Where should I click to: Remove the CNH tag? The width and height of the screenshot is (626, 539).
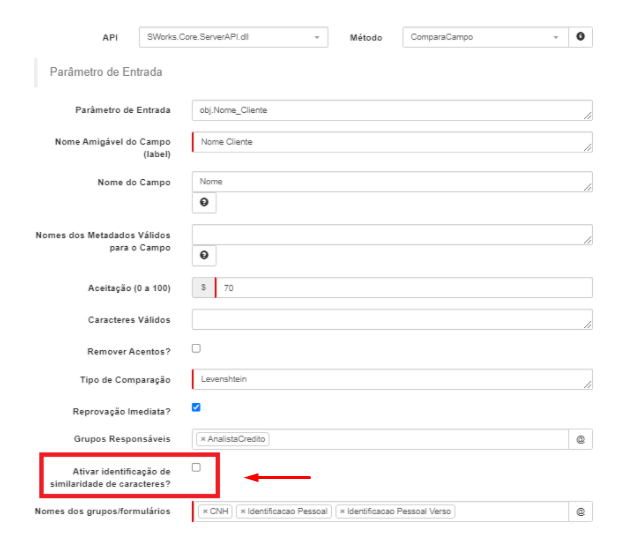coord(205,511)
